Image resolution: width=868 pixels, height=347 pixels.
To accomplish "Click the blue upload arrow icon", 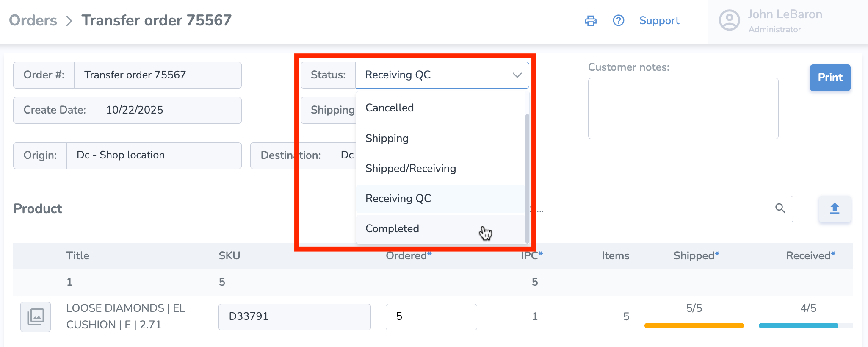I will [x=835, y=208].
